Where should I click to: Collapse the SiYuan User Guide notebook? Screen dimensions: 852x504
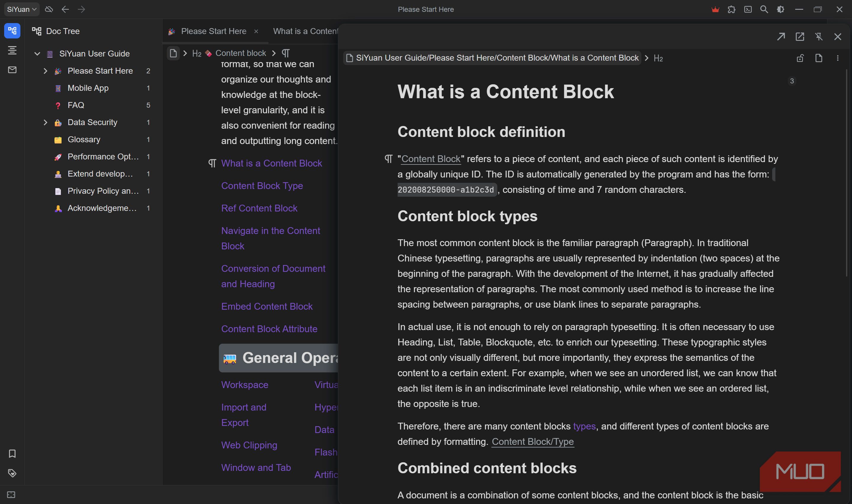tap(37, 54)
